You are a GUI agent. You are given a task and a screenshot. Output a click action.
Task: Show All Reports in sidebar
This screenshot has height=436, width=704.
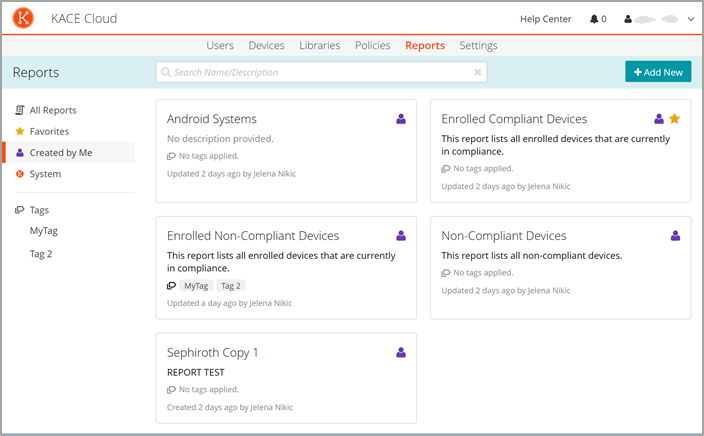(x=52, y=110)
